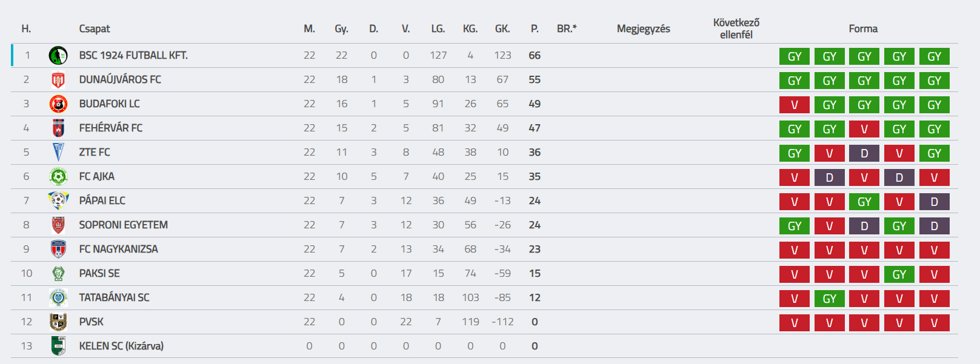The width and height of the screenshot is (980, 364).
Task: Click the ZTE FC pennant logo
Action: point(58,153)
